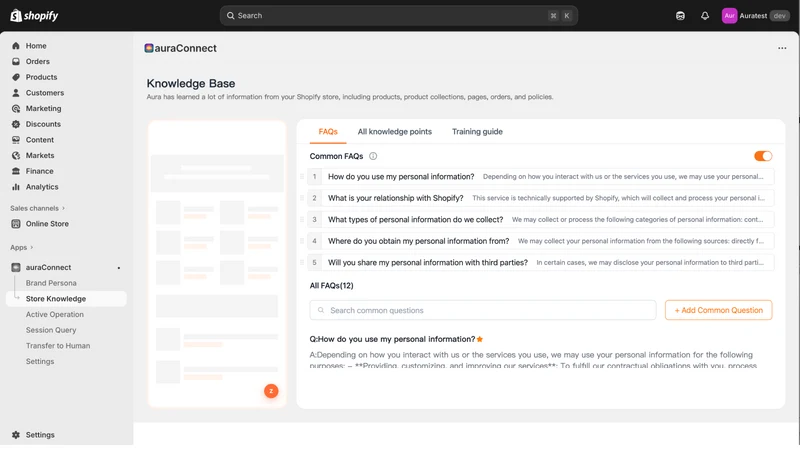Click the Q: How do you use question entry
This screenshot has width=800, height=450.
(x=392, y=339)
